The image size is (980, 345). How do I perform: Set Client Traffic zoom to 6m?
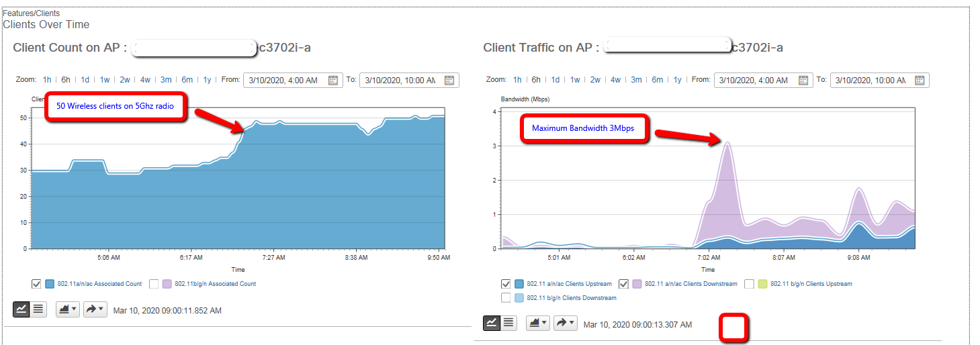coord(657,80)
